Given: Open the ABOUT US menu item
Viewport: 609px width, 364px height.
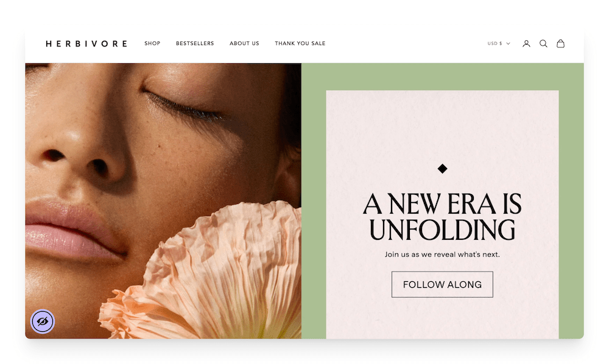Looking at the screenshot, I should click(x=244, y=43).
